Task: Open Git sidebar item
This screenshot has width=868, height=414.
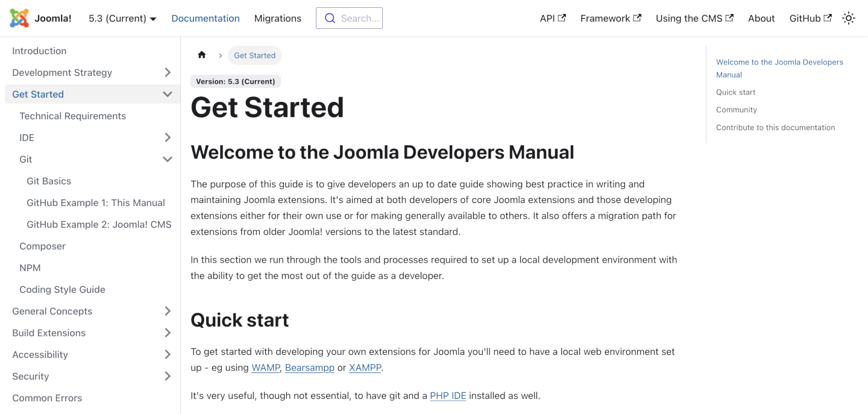Action: [26, 159]
